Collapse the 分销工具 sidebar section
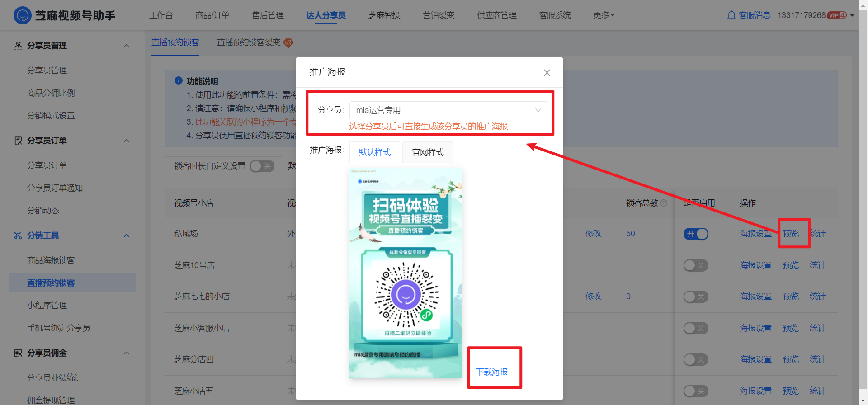Image resolution: width=868 pixels, height=405 pixels. click(x=127, y=235)
